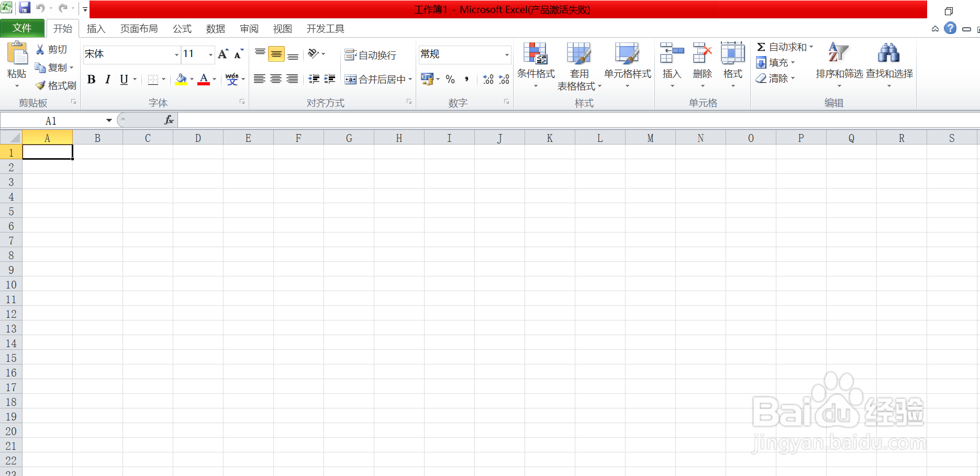This screenshot has width=980, height=476.
Task: Click the Insert cells (插入) icon
Action: 672,53
